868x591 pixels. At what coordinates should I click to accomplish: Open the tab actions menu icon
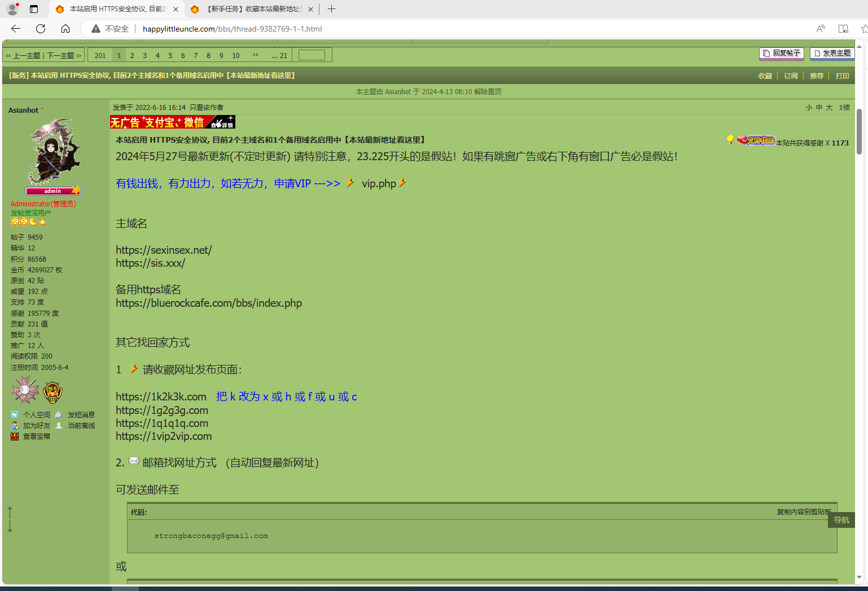34,9
